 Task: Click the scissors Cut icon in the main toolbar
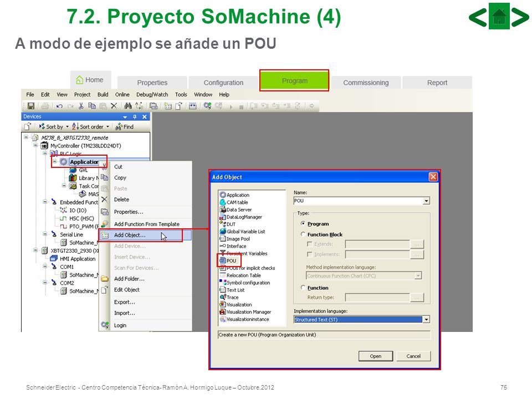click(x=81, y=106)
